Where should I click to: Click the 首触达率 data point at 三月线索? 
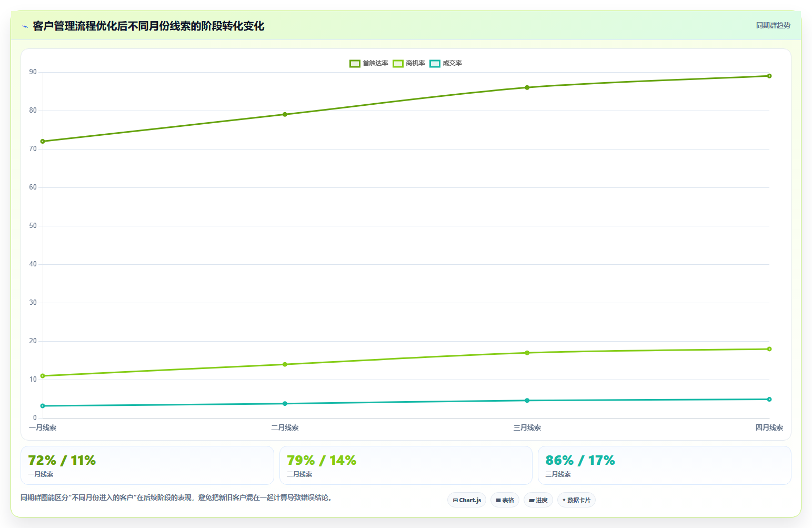(x=527, y=87)
